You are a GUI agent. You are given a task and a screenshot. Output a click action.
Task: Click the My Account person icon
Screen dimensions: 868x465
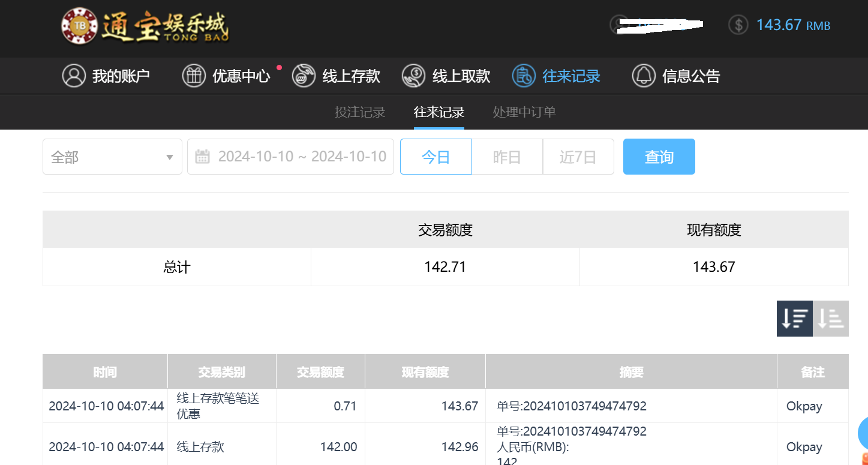[74, 76]
